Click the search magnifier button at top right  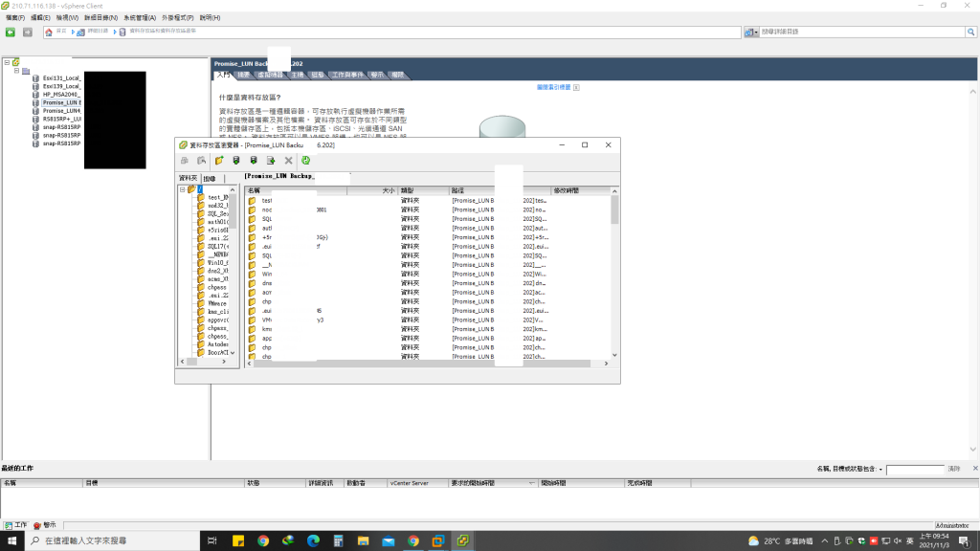(970, 32)
